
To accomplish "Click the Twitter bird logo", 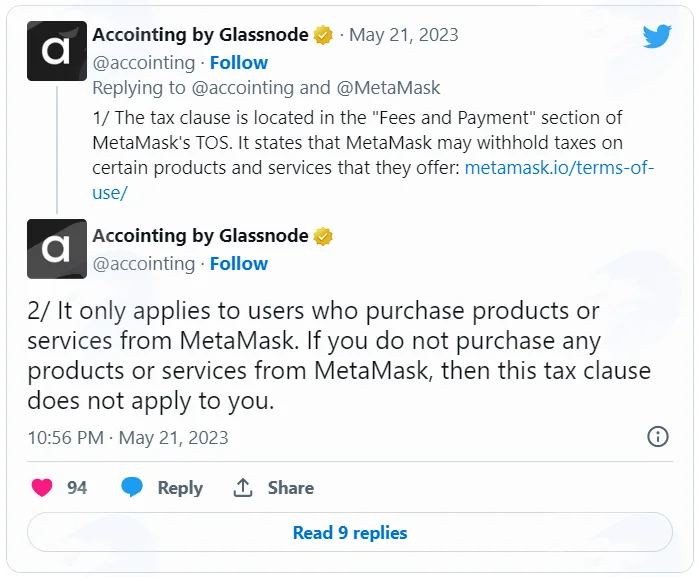I will point(657,36).
